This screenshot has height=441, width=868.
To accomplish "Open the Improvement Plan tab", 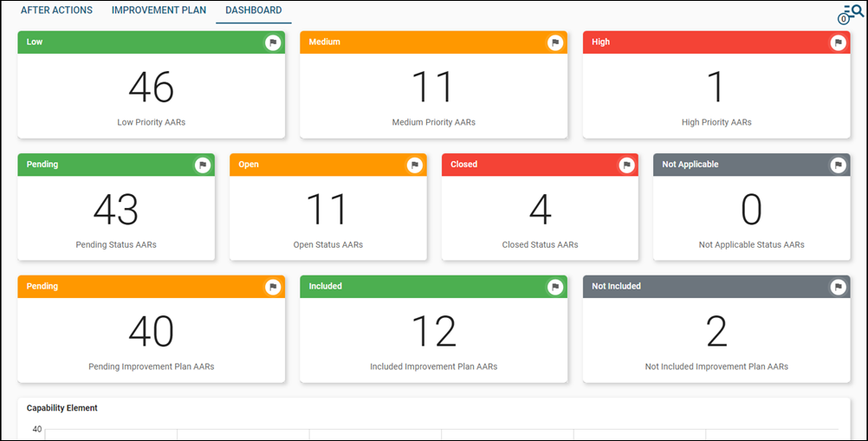I will pos(159,10).
